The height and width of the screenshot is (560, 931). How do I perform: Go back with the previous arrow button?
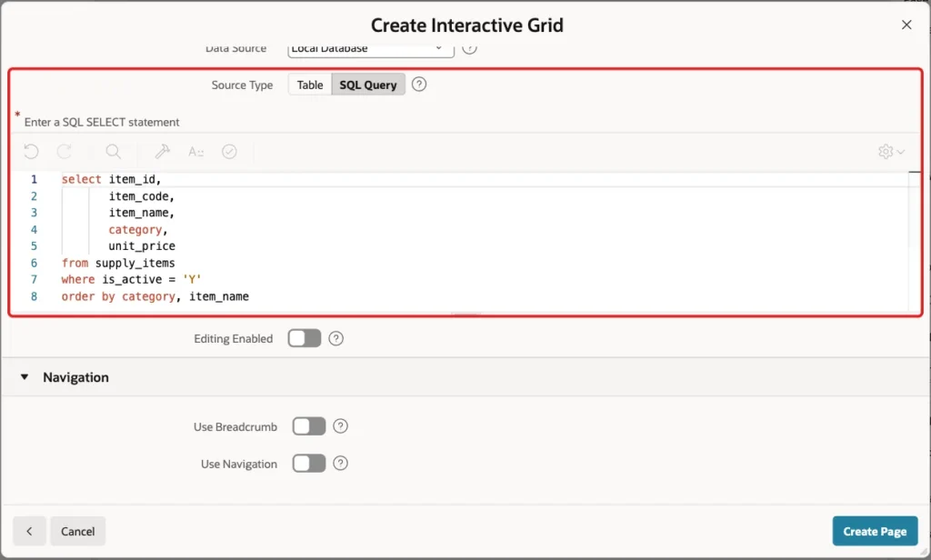point(29,531)
